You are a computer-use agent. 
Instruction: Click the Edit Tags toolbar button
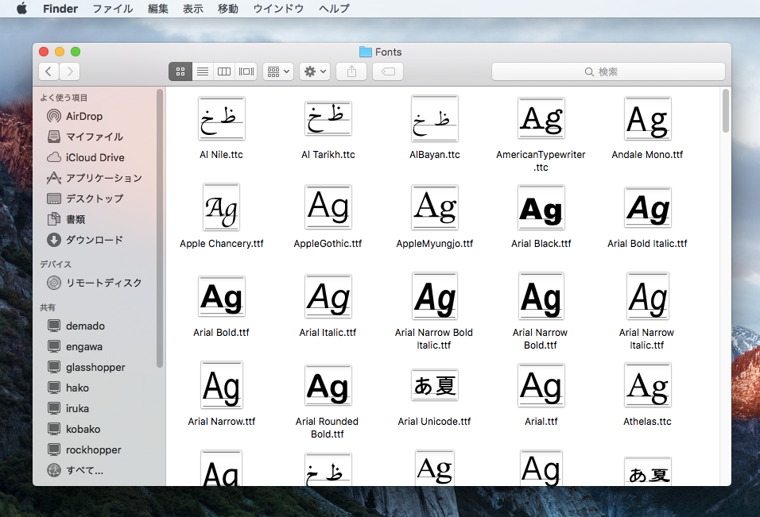click(388, 72)
